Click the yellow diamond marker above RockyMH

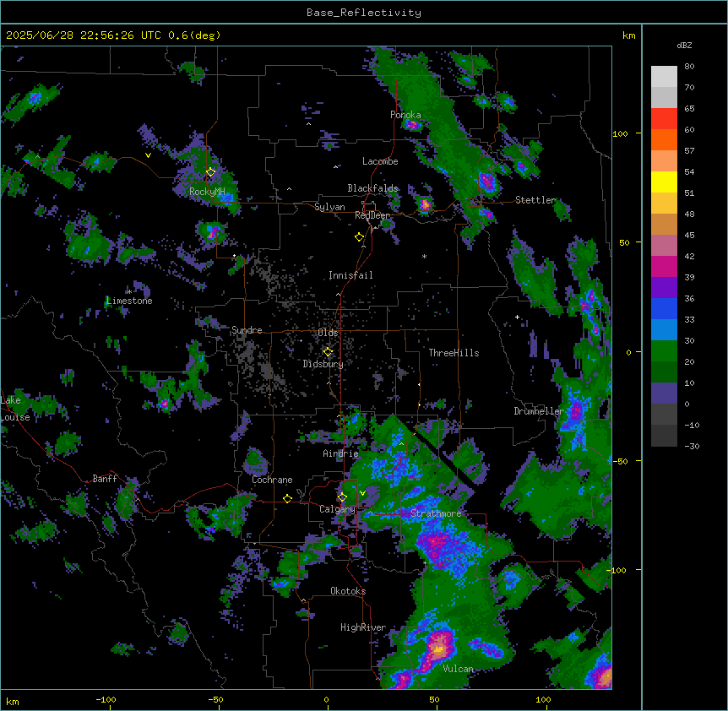[x=210, y=172]
